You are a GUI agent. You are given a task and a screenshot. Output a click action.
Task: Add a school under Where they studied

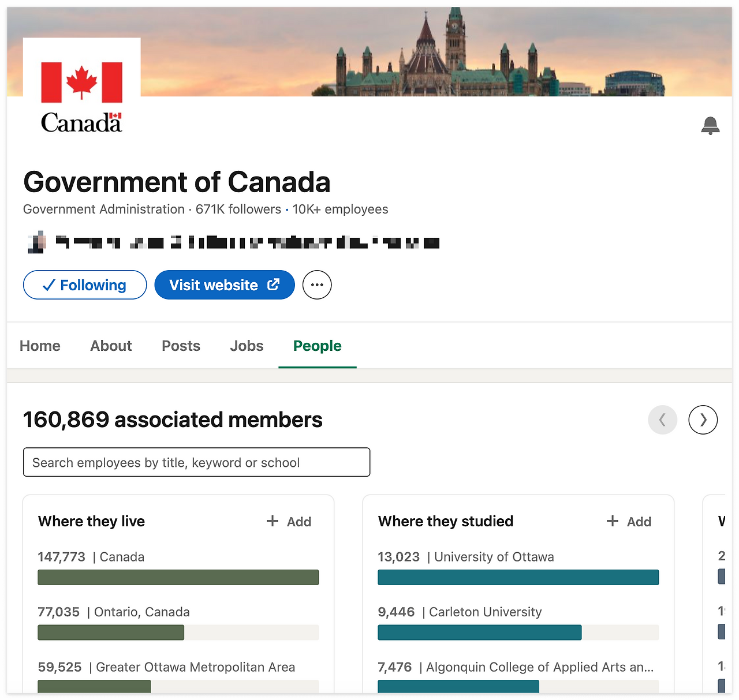(629, 522)
